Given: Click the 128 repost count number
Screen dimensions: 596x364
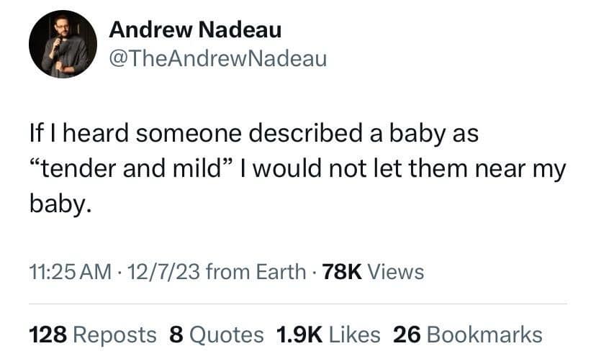Looking at the screenshot, I should [48, 334].
